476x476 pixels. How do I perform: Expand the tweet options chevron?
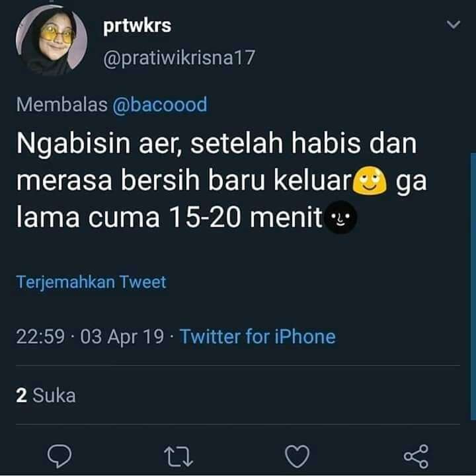[454, 24]
